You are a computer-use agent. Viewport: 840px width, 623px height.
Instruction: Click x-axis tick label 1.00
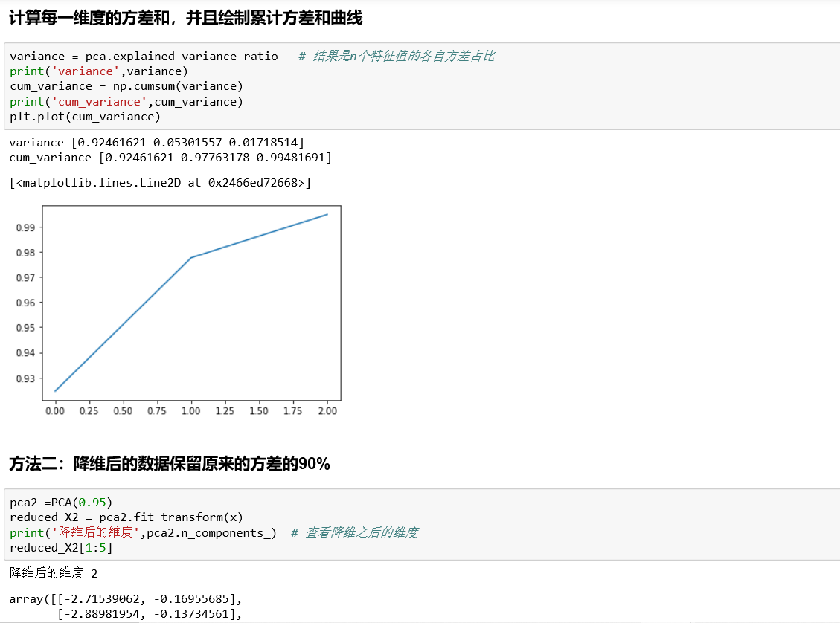(x=190, y=411)
